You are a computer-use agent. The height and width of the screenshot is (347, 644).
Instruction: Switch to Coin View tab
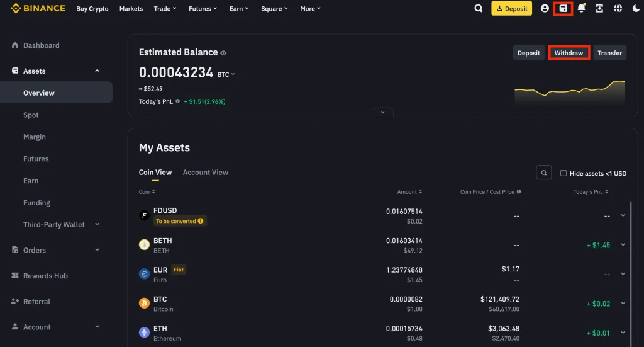point(155,173)
